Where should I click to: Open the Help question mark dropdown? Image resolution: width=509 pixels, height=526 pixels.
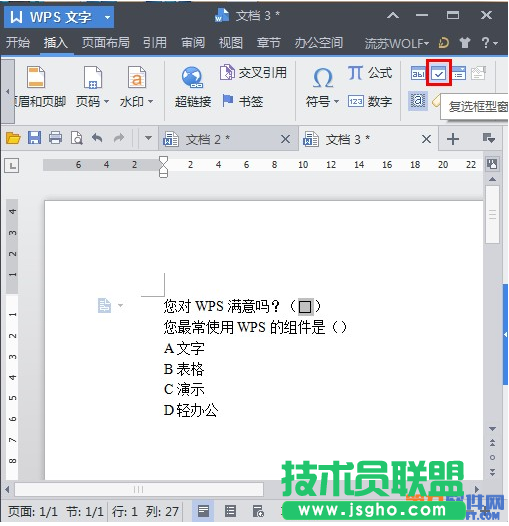coord(489,43)
